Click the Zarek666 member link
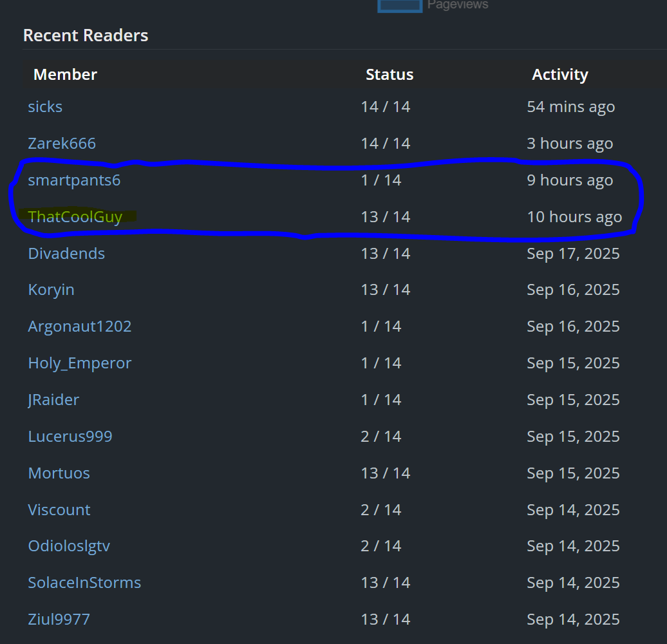The height and width of the screenshot is (644, 667). (x=62, y=144)
